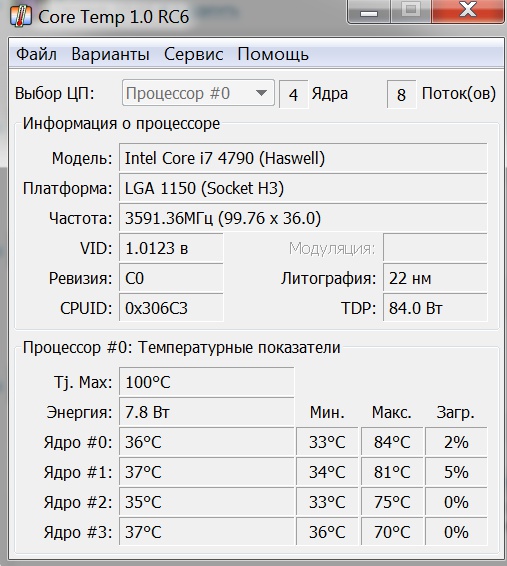Image resolution: width=507 pixels, height=566 pixels.
Task: Click the Модель field showing Intel Core i7 4790
Action: pyautogui.click(x=303, y=157)
